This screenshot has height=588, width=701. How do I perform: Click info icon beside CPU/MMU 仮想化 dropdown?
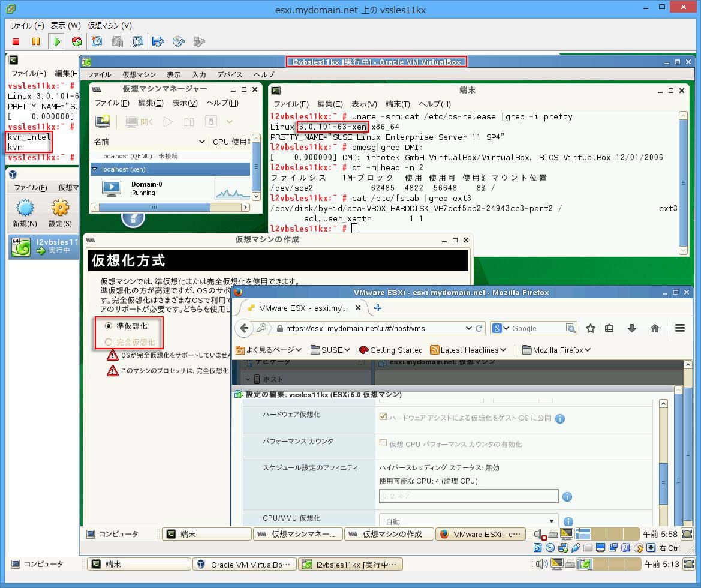pos(568,522)
